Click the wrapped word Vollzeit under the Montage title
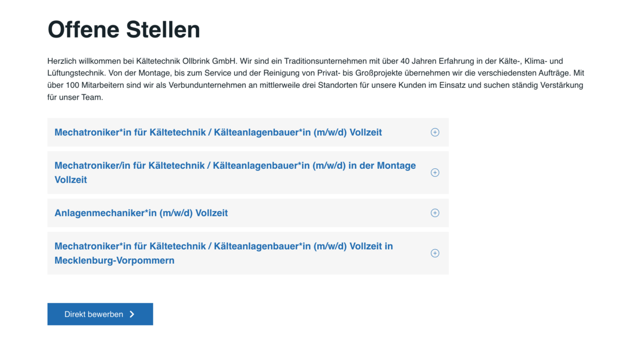 pos(71,180)
